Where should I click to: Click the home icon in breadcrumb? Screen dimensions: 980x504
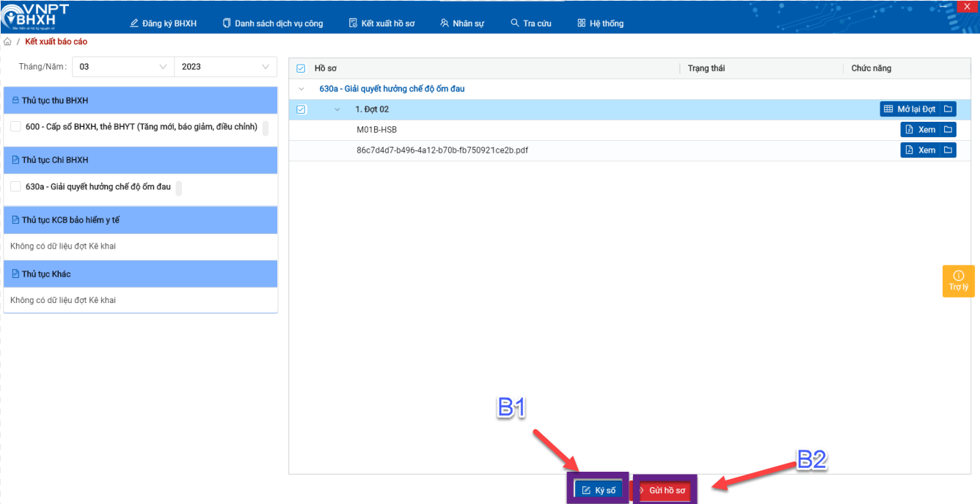tap(7, 42)
